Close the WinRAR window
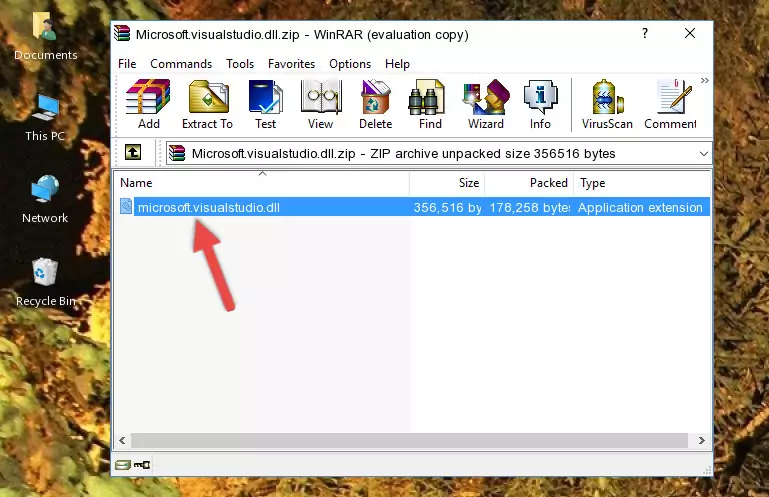Image resolution: width=769 pixels, height=497 pixels. [x=690, y=33]
